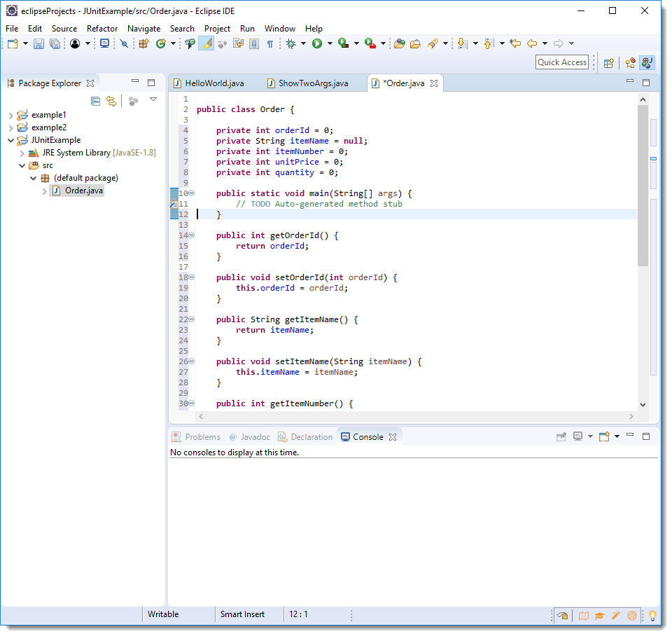Click editor horizontal scroll right arrow
The image size is (672, 636).
coord(631,417)
